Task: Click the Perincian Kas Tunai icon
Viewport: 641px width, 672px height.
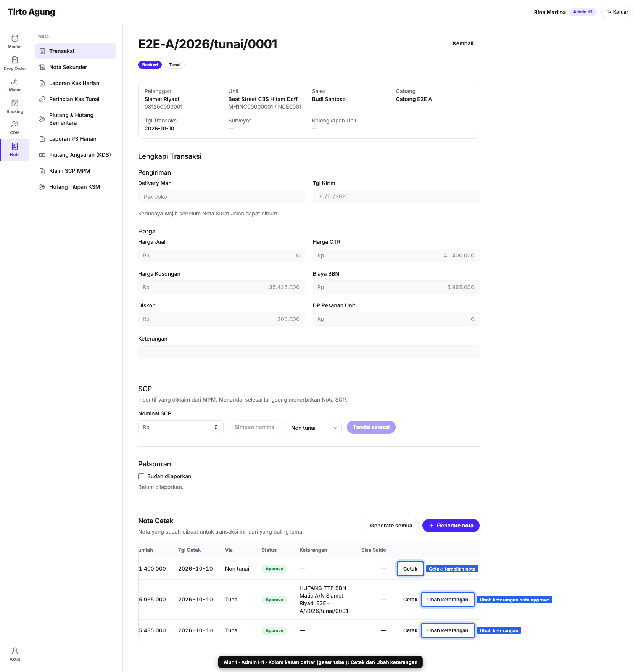Action: click(42, 99)
